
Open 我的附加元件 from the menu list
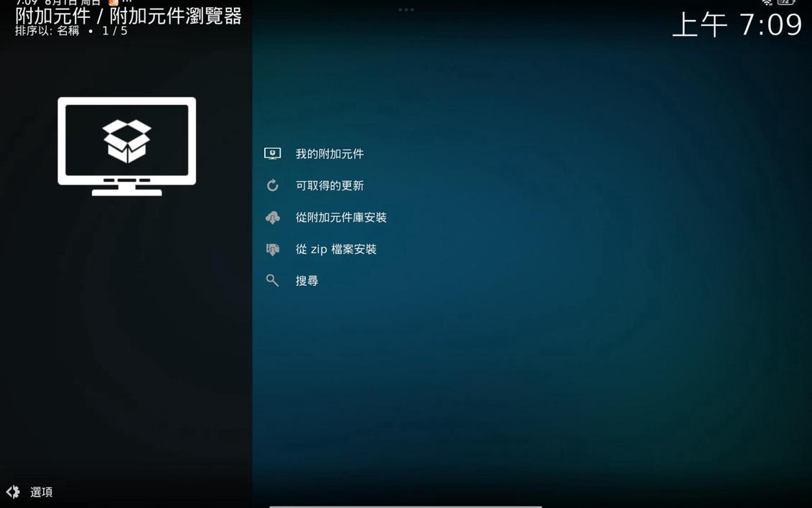pos(330,153)
